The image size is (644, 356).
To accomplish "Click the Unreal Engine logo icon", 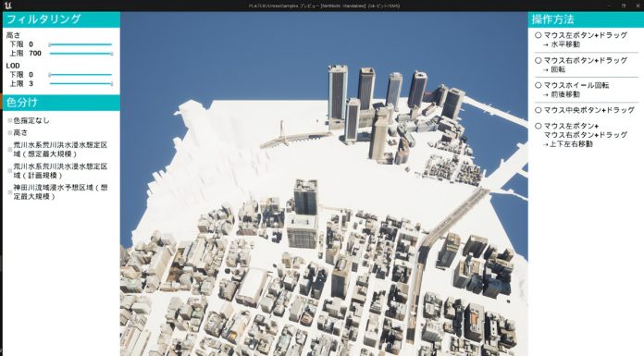I will click(x=7, y=6).
